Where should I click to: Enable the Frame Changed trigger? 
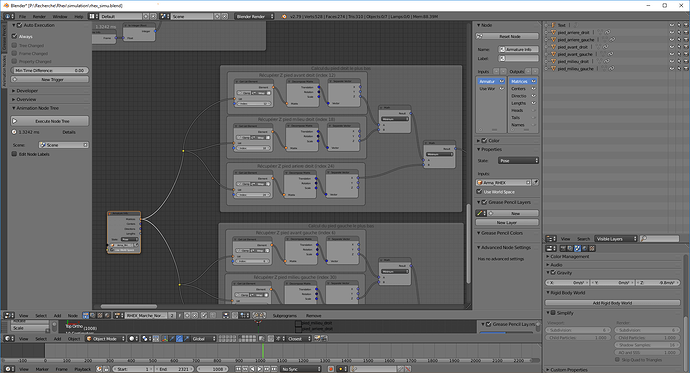15,53
